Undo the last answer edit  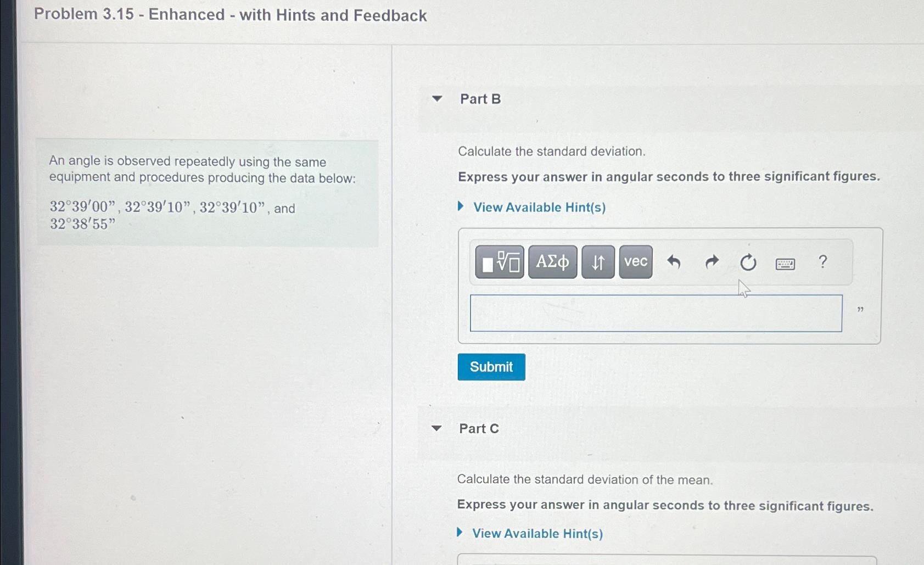(675, 262)
